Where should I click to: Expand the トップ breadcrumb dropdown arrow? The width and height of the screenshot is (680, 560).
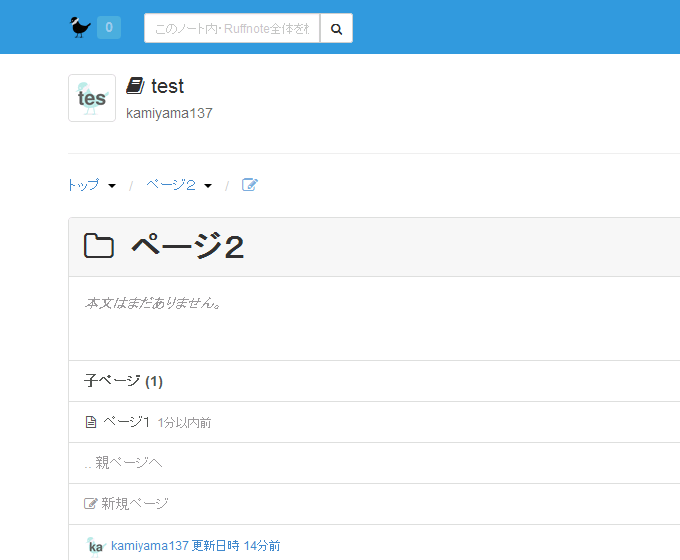(x=112, y=186)
